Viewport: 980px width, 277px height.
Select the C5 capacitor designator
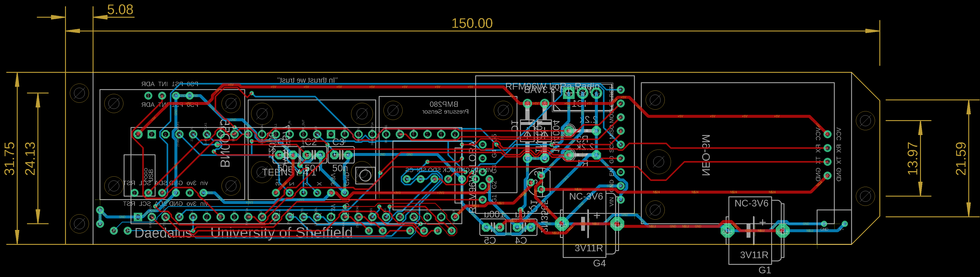490,240
